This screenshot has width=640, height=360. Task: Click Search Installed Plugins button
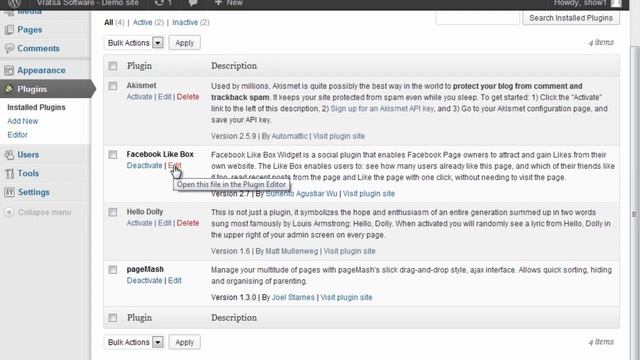[571, 18]
